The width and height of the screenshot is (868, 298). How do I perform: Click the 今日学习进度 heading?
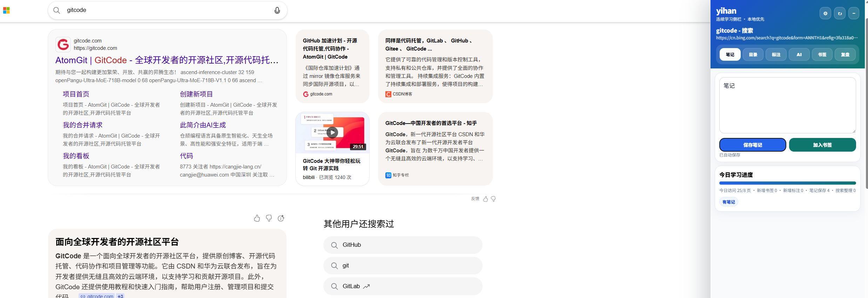pyautogui.click(x=736, y=175)
